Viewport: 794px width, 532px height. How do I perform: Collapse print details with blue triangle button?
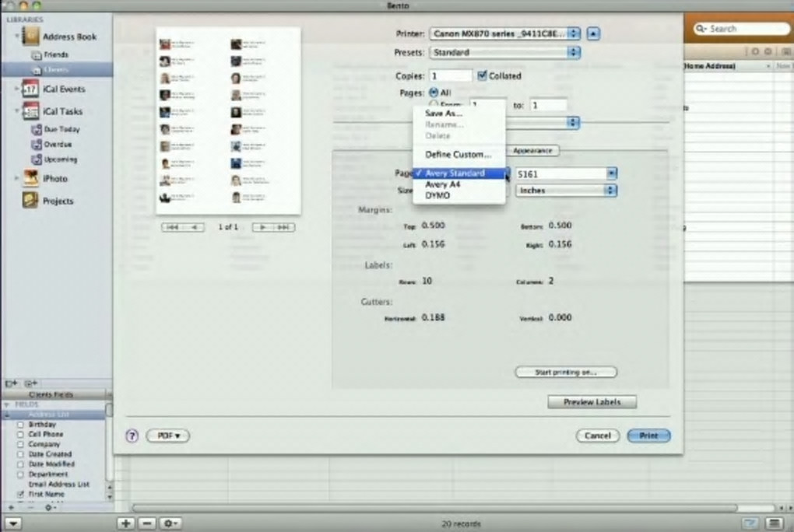[593, 34]
